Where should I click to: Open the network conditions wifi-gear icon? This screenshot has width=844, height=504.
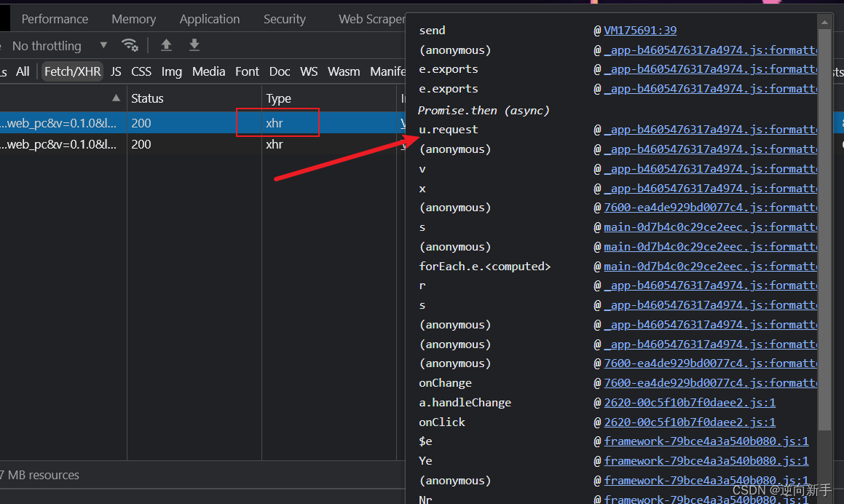130,45
